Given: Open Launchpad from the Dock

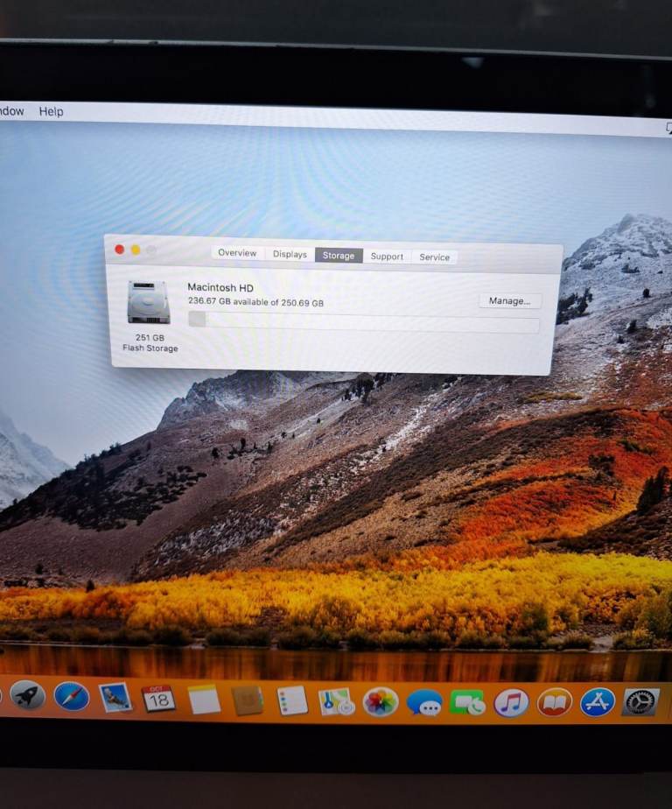Looking at the screenshot, I should (x=27, y=696).
